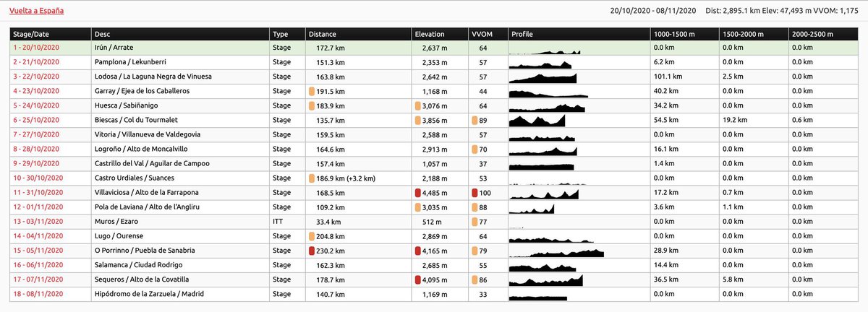The image size is (868, 312).
Task: Click the Stage/Date column header
Action: (x=51, y=34)
